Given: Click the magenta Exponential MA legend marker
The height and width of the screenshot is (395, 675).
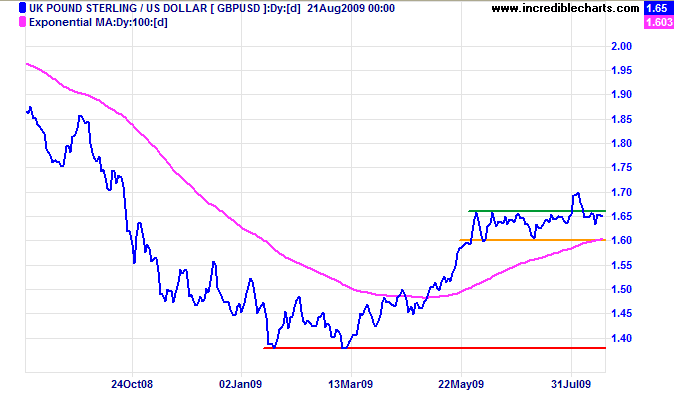Looking at the screenshot, I should [x=22, y=22].
